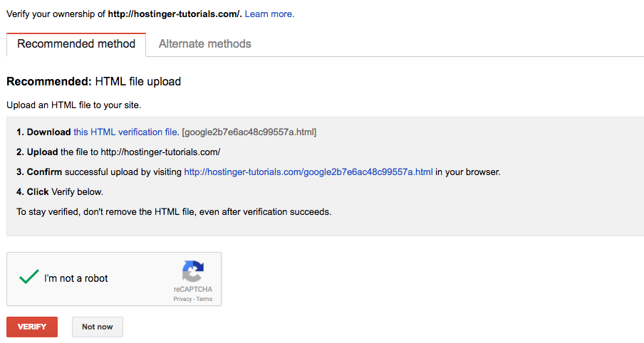Visit the google2b7e6ac48c99557a.html confirmation URL link

[308, 171]
